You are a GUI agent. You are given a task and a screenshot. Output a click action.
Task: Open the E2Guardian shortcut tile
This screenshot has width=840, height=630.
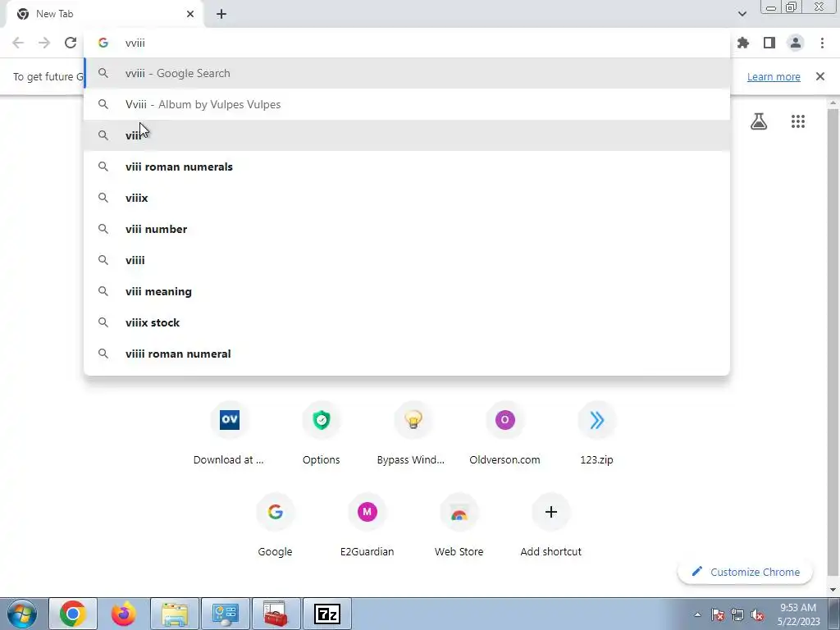click(x=367, y=525)
